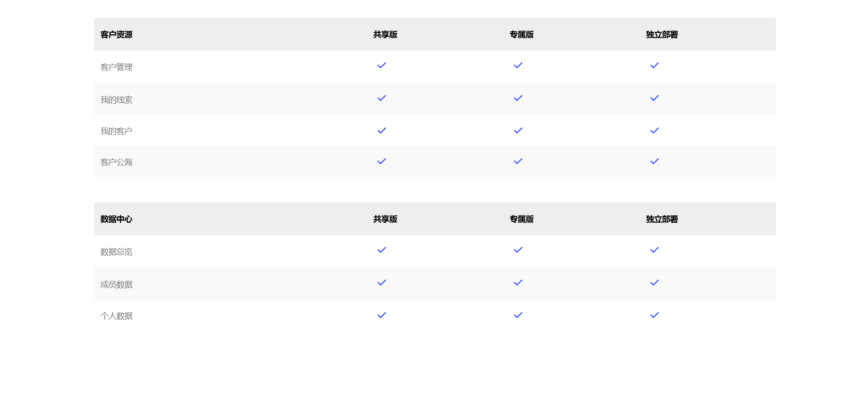Click 专属版 checkmark in 数据总览 row
Viewport: 868px width, 396px height.
518,250
